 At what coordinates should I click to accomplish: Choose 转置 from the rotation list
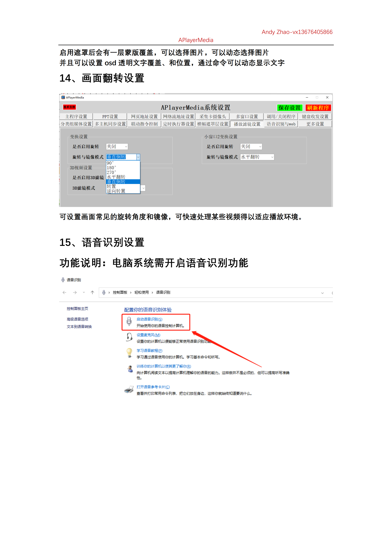point(123,186)
